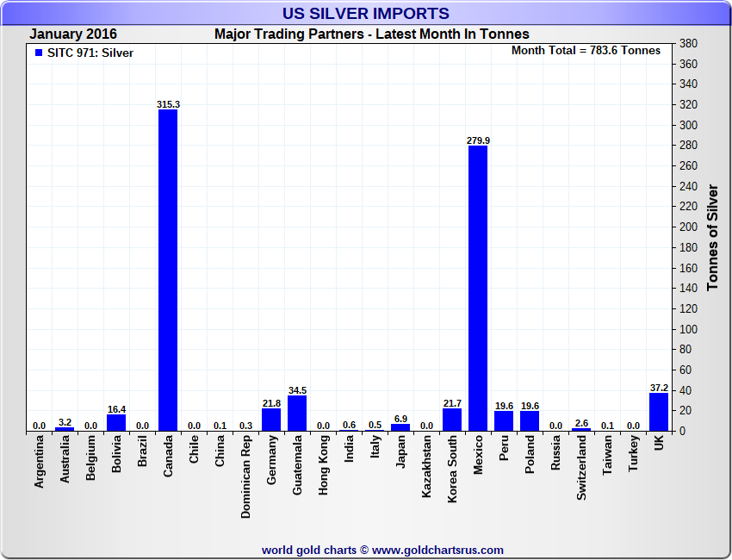Click the '380' tick on the y-axis
This screenshot has height=560, width=732.
pyautogui.click(x=688, y=43)
